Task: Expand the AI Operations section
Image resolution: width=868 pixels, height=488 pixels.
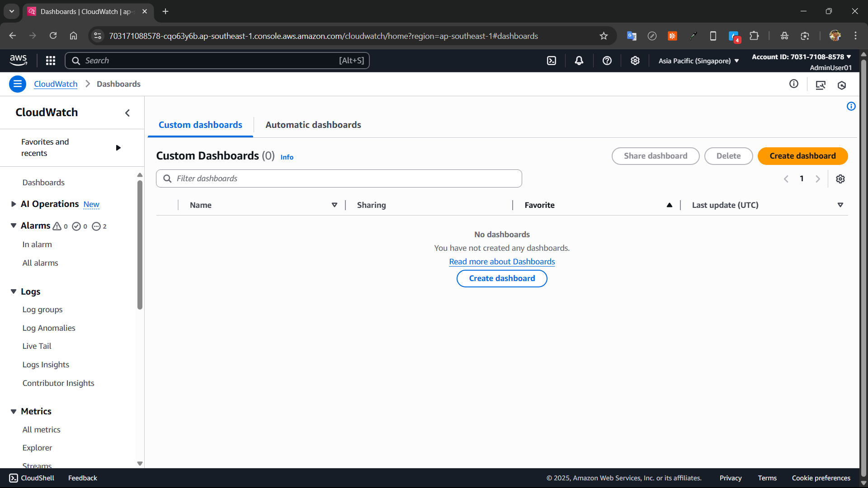Action: 14,204
